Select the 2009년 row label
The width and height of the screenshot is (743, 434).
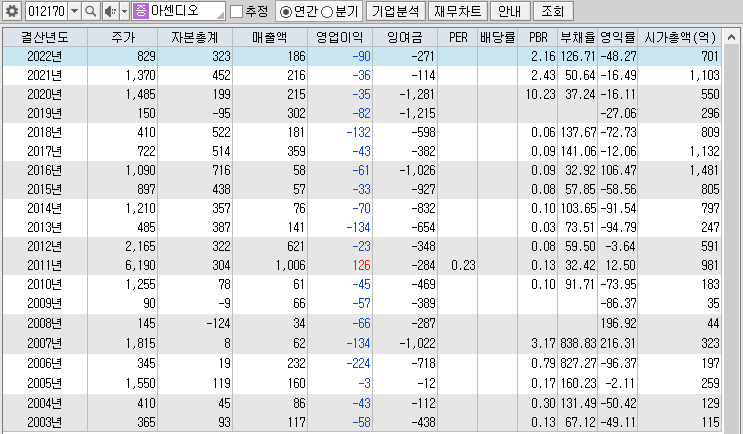click(x=45, y=303)
